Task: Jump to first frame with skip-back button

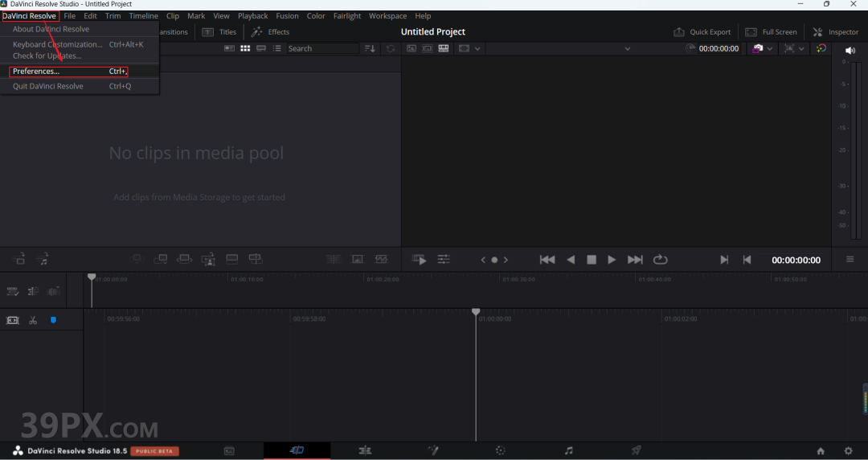Action: click(547, 260)
